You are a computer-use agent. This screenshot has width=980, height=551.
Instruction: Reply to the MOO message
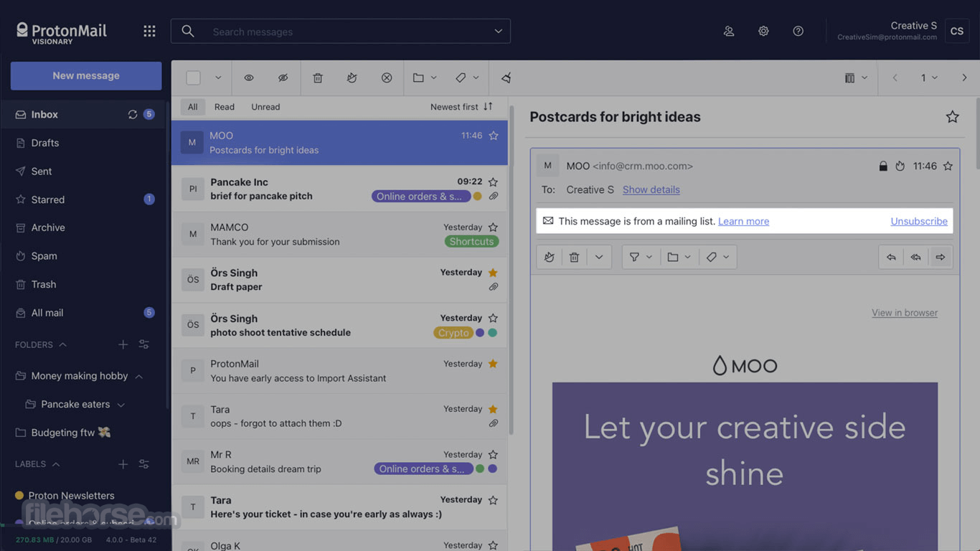pos(891,257)
